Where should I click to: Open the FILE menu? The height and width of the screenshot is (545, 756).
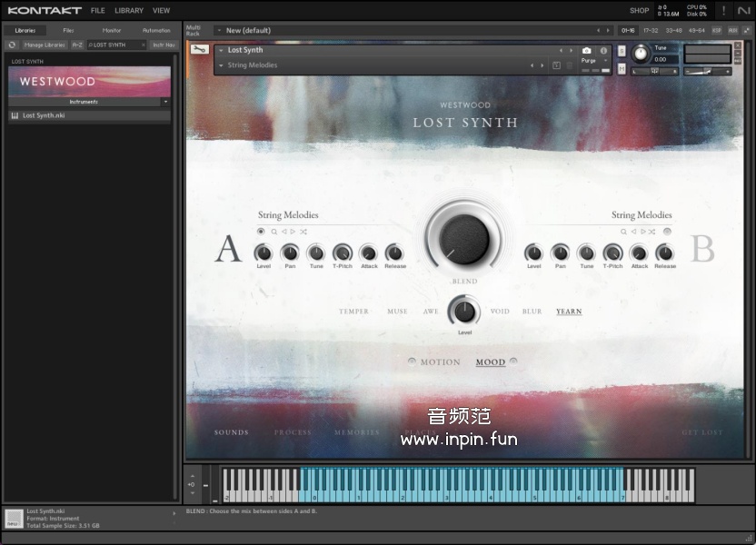coord(98,10)
